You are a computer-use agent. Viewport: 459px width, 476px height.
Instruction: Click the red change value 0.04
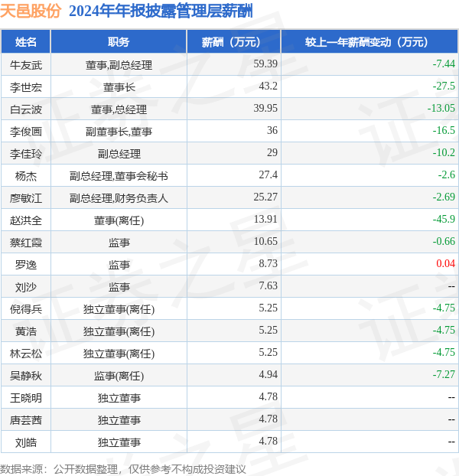445,263
